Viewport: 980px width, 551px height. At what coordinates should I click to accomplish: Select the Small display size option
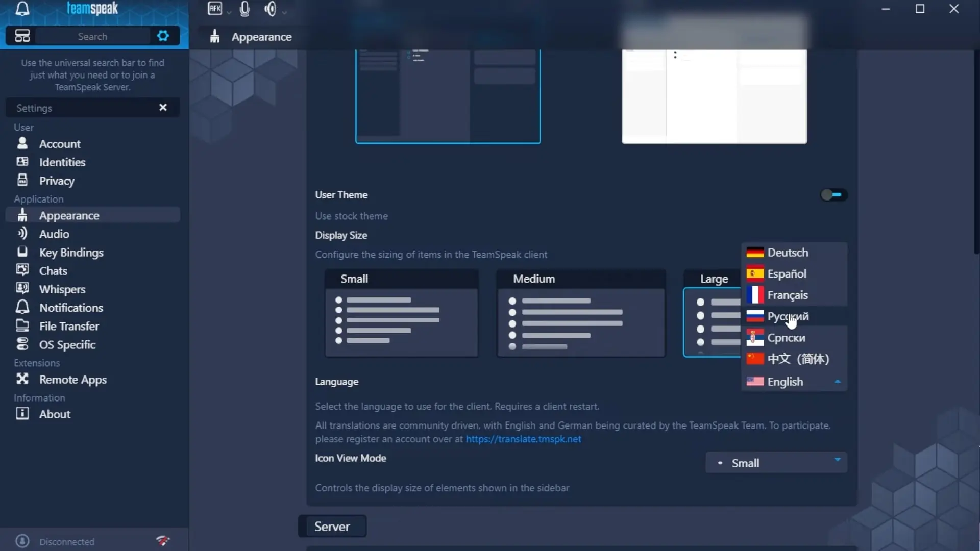[x=402, y=313]
